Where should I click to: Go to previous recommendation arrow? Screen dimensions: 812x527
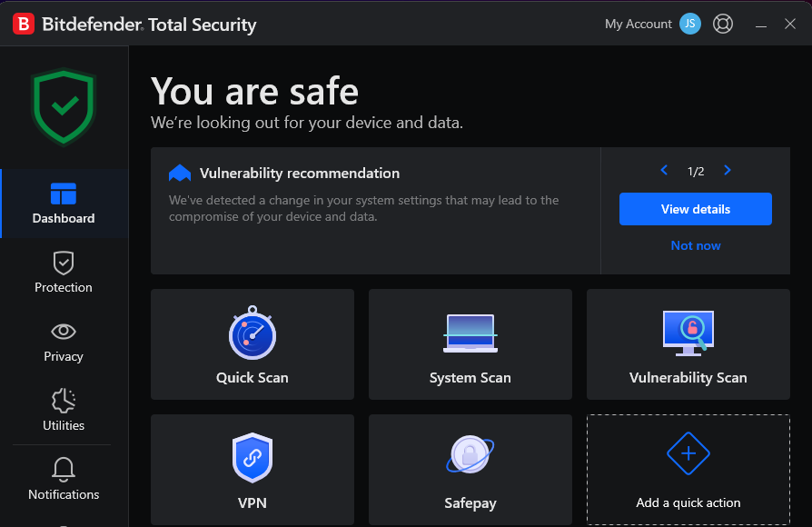(664, 170)
